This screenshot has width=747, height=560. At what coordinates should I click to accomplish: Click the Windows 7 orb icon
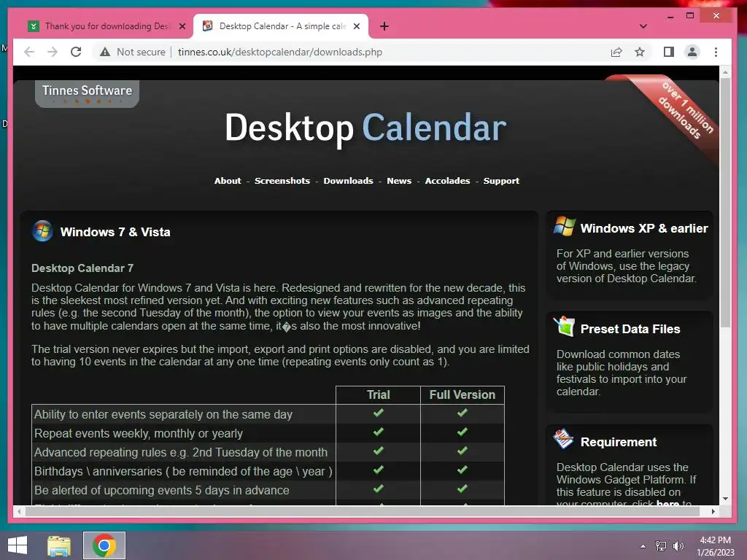pos(42,231)
